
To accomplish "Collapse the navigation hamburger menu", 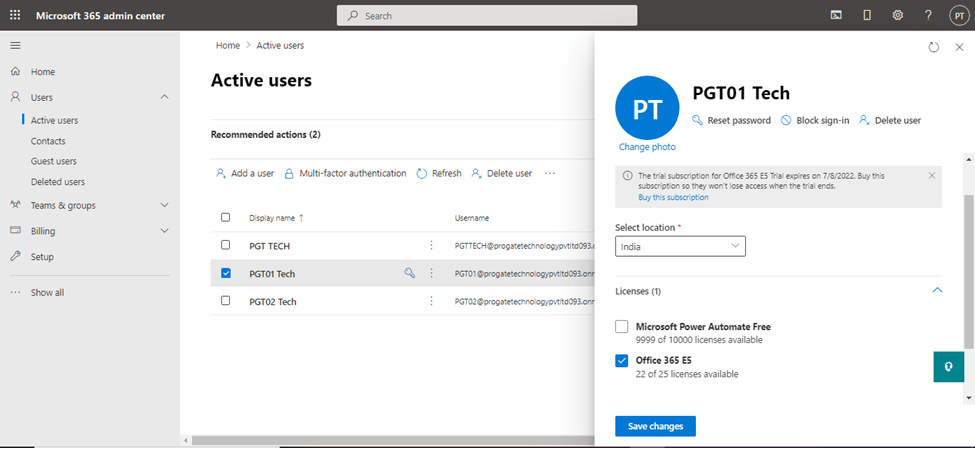I will coord(15,46).
